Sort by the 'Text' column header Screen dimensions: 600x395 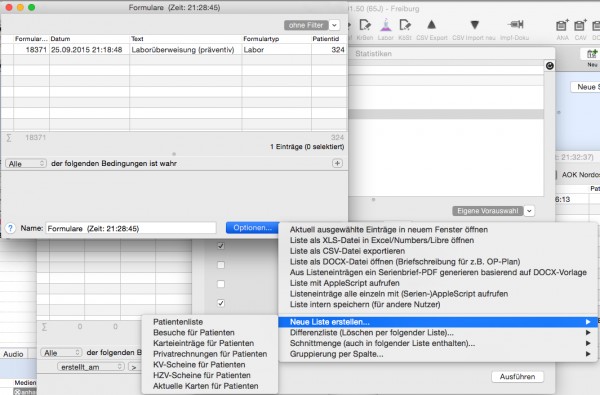(186, 39)
